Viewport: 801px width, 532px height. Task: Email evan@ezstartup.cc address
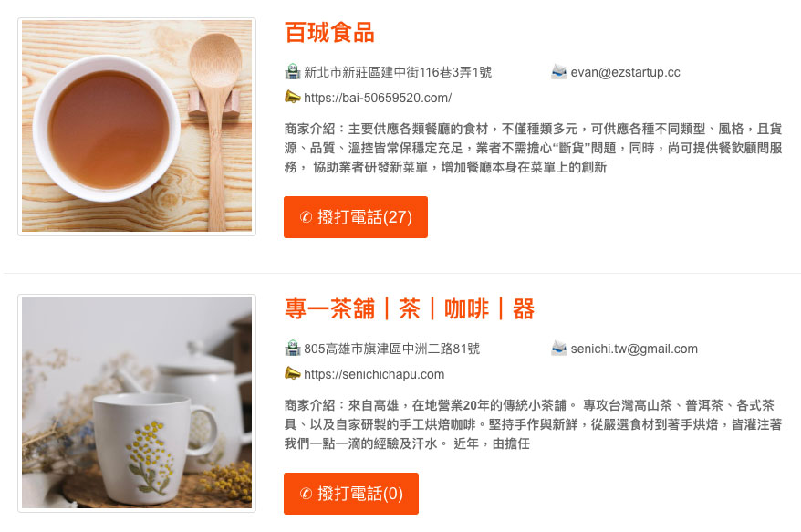625,72
